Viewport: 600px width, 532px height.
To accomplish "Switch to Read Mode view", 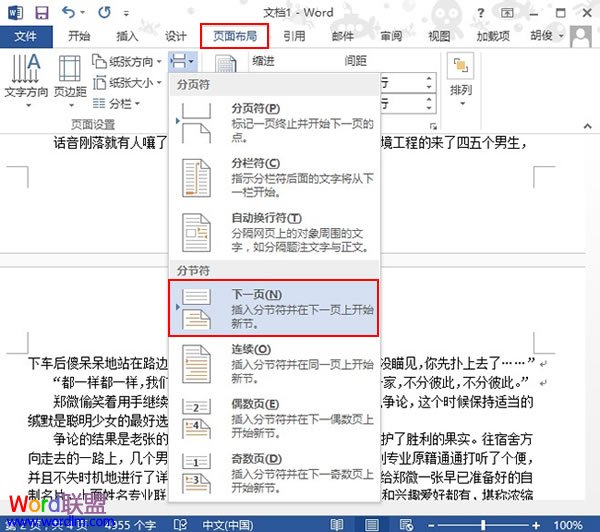I will click(x=337, y=525).
